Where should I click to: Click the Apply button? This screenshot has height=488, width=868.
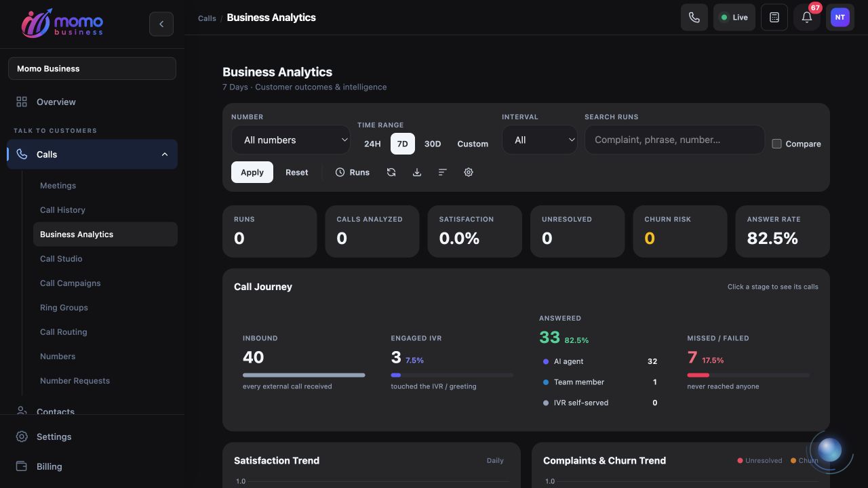coord(252,172)
